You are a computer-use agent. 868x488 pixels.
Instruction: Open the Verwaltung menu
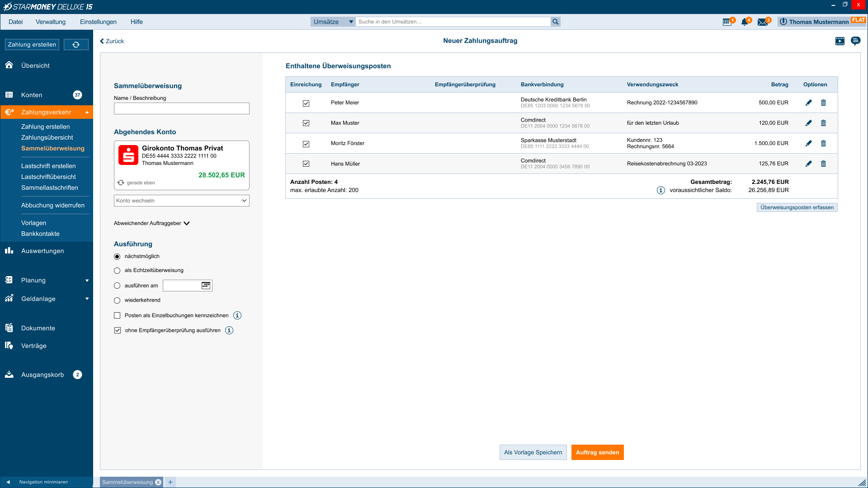pyautogui.click(x=51, y=22)
